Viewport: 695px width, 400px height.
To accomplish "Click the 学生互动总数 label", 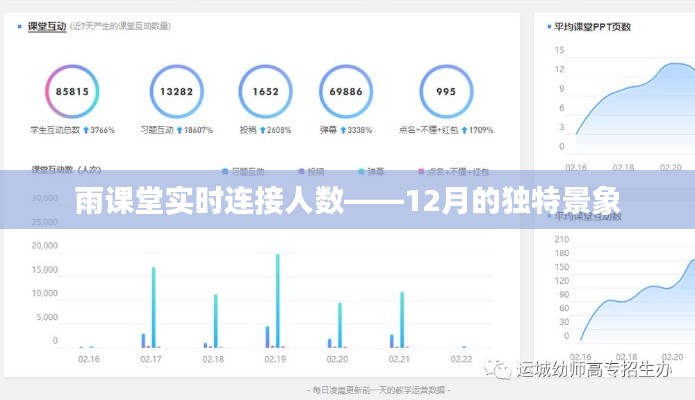I will point(55,130).
